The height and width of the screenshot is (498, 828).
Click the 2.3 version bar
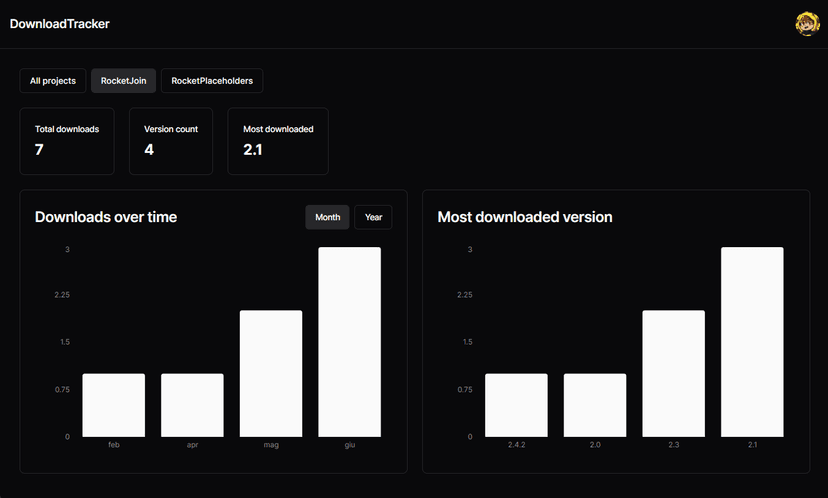coord(673,373)
